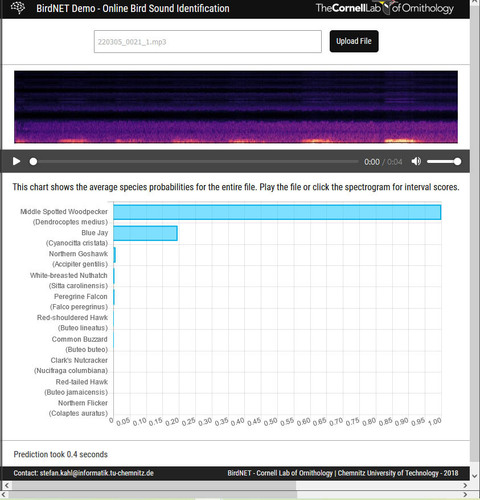
Task: Click the horizontal scrollbar right arrow
Action: (465, 486)
